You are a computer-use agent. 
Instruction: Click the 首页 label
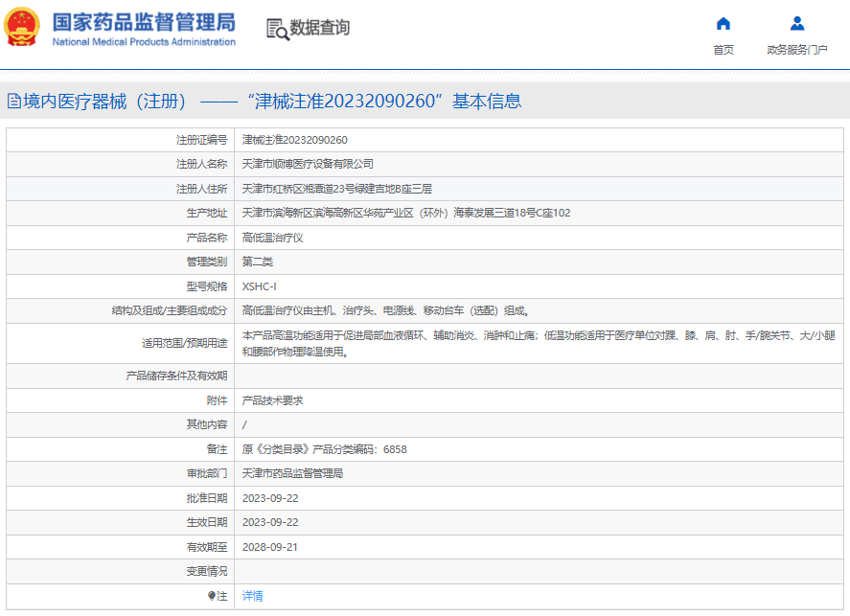point(724,50)
